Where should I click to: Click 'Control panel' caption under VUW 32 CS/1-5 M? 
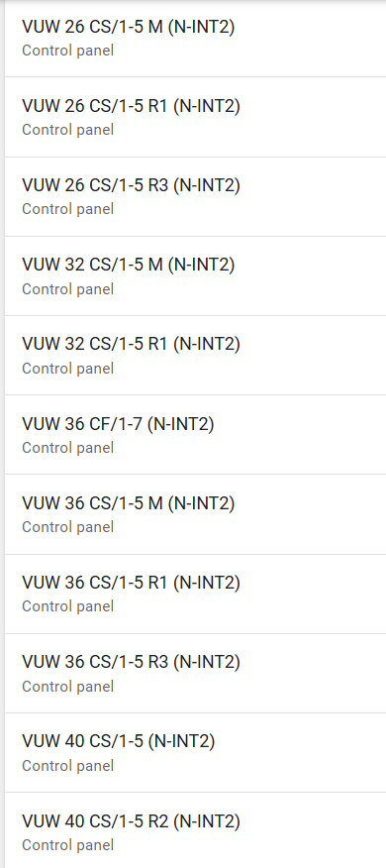[67, 289]
